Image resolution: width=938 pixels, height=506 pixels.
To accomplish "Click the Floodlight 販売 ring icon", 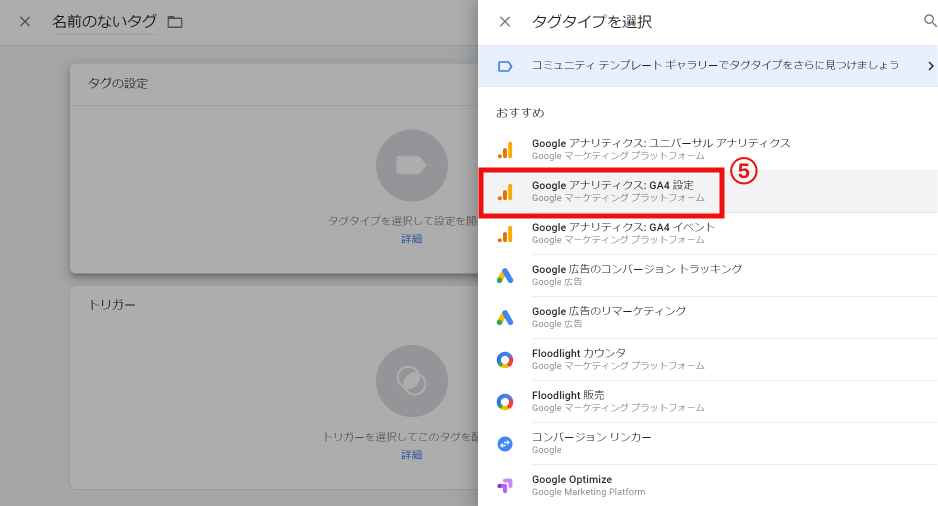I will [505, 402].
